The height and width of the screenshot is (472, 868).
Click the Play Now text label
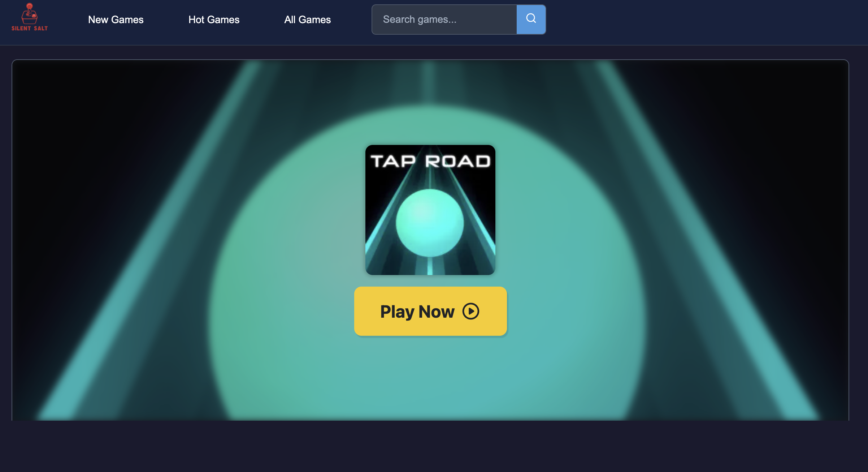point(417,312)
